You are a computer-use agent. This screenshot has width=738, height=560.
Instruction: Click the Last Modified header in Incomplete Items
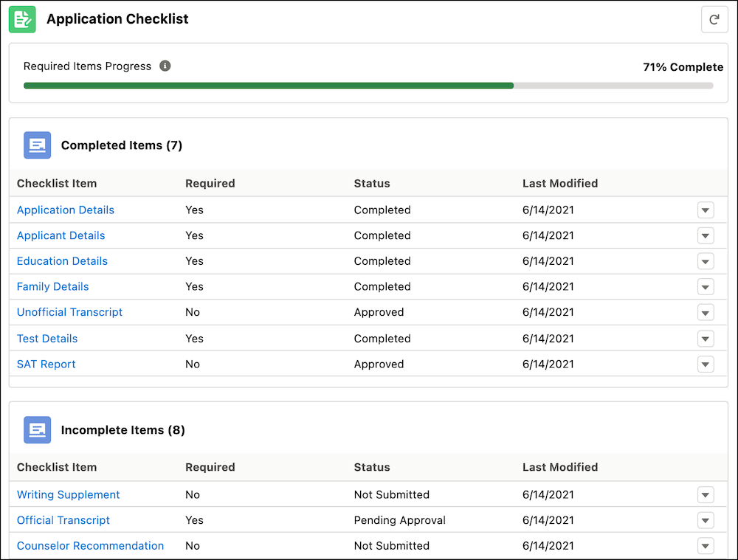(559, 467)
